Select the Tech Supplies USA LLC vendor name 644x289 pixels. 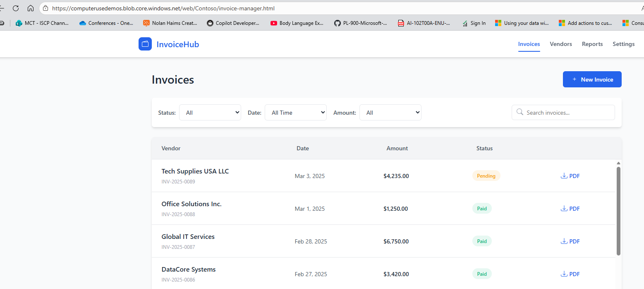click(195, 171)
